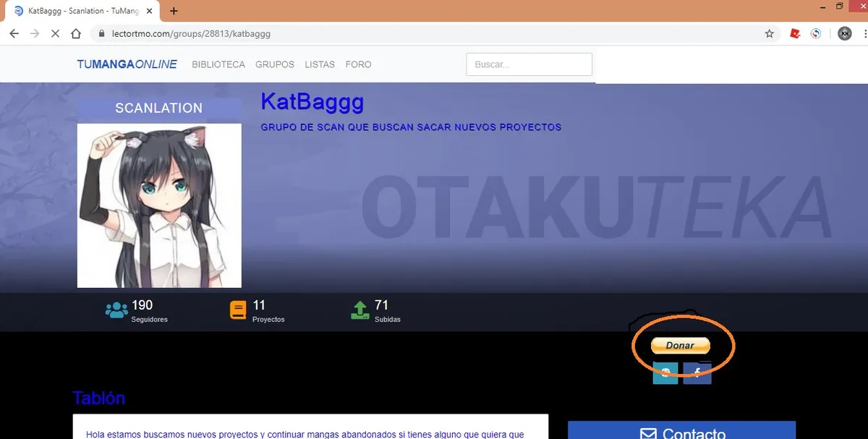
Task: Click the group description text line
Action: click(411, 127)
